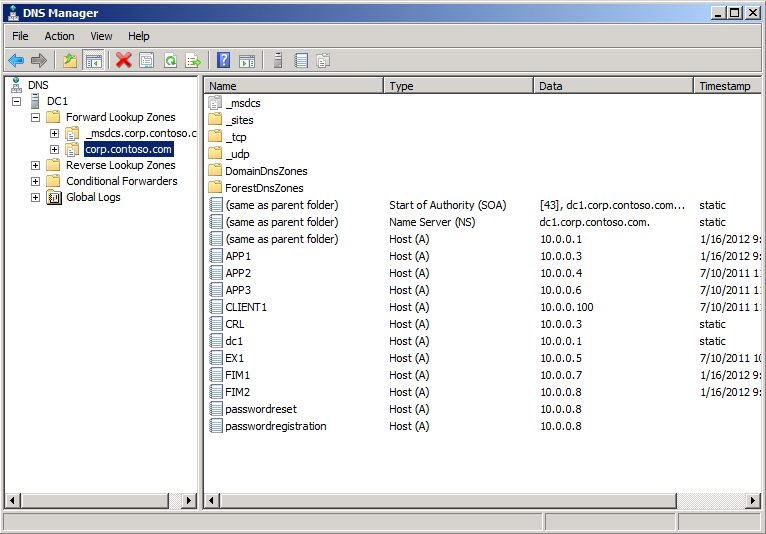Select the dc1 host record
This screenshot has width=766, height=534.
(483, 341)
